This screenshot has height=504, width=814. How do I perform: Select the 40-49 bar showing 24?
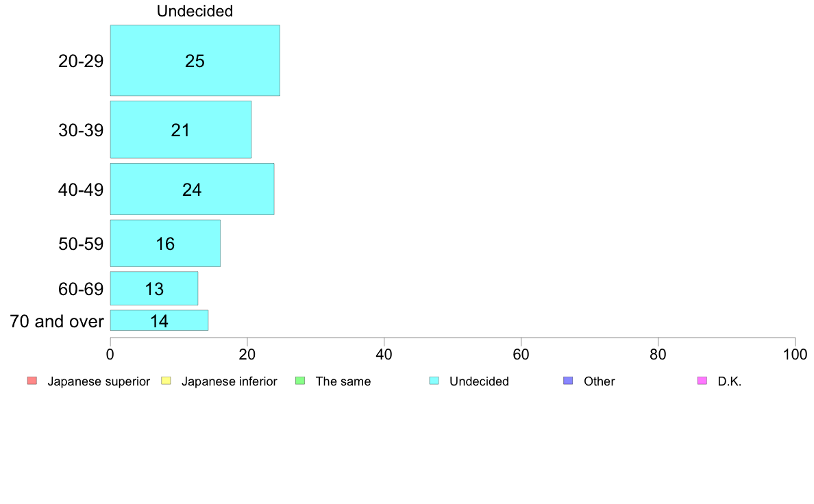[x=192, y=189]
